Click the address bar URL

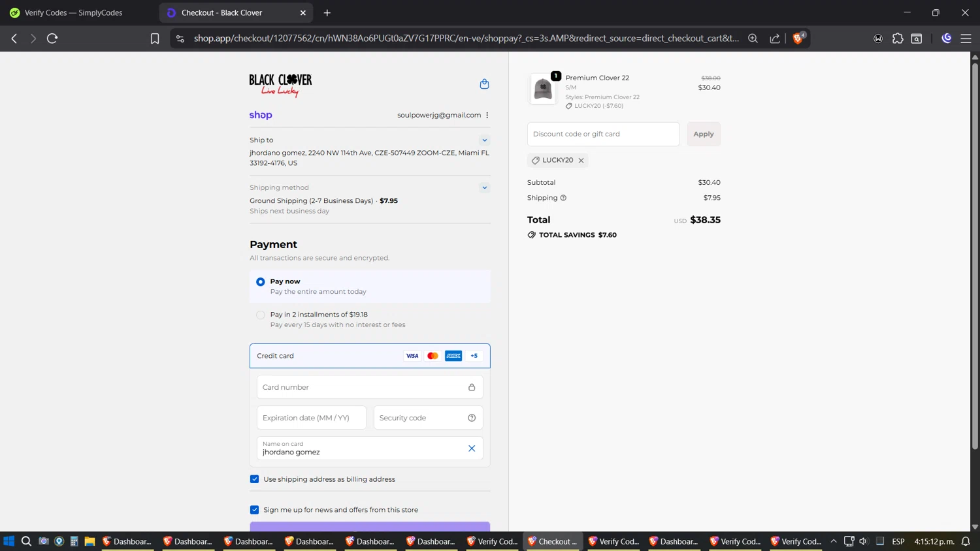466,39
